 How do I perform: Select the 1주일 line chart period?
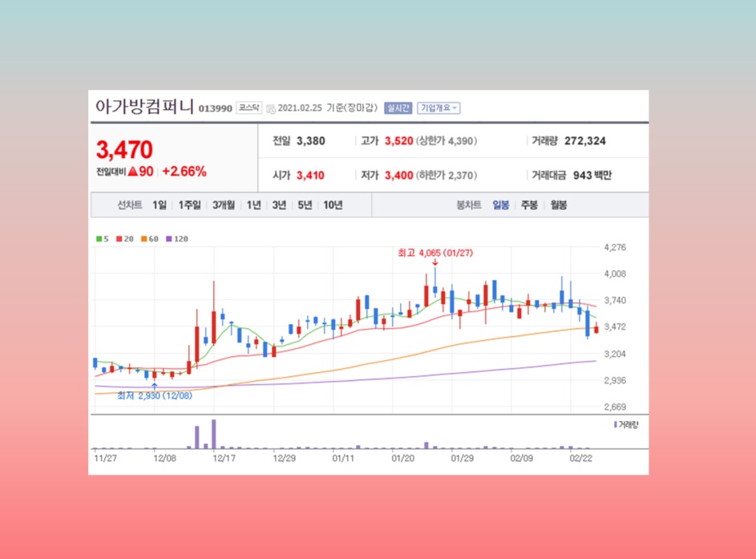pos(189,205)
